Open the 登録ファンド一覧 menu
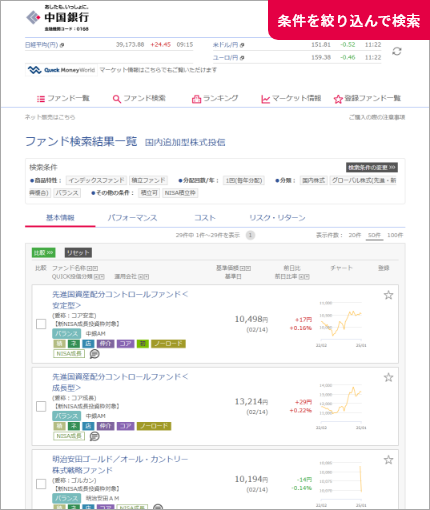430x510 pixels. [x=367, y=98]
